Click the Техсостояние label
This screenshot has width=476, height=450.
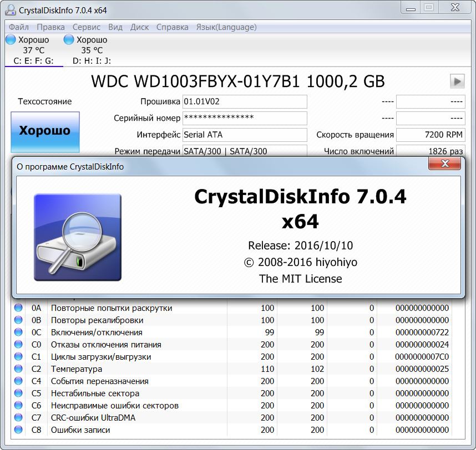coord(44,101)
